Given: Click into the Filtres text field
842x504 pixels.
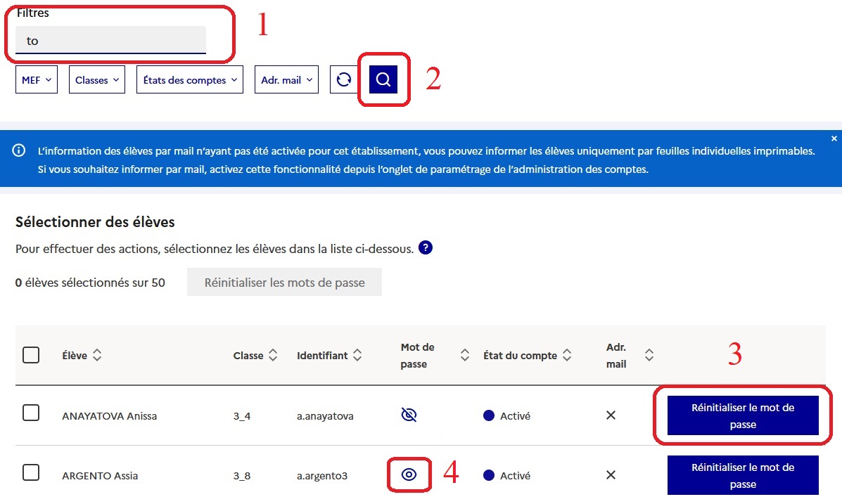Looking at the screenshot, I should click(110, 40).
